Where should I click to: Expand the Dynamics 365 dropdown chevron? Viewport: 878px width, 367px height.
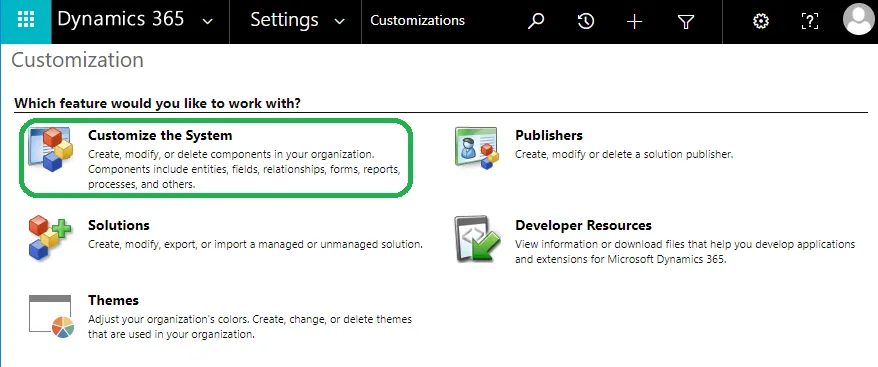[x=208, y=22]
